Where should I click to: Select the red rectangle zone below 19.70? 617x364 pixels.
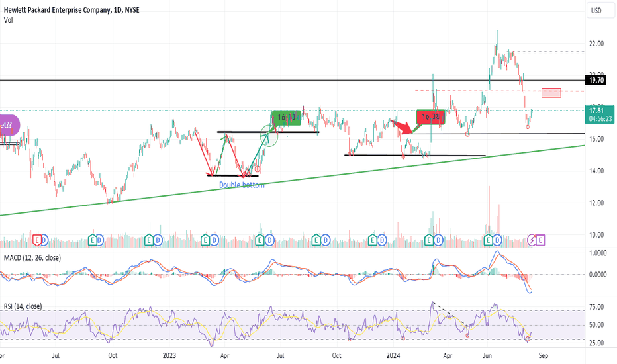click(x=551, y=93)
